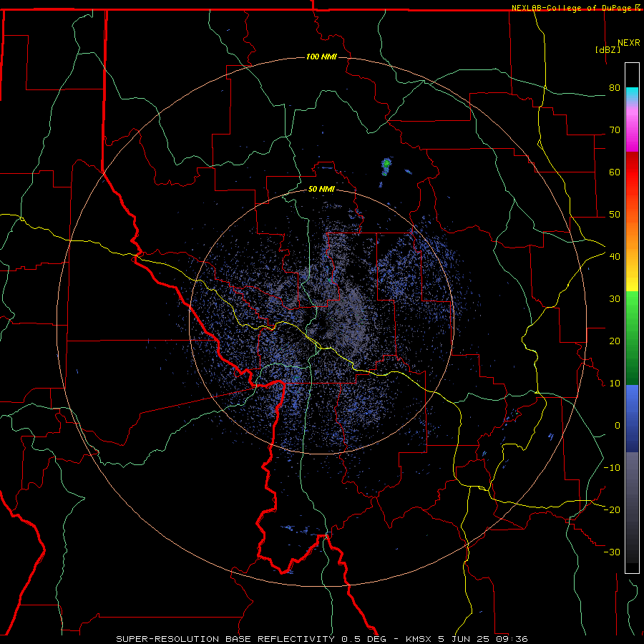Screen dimensions: 644x644
Task: Pick the blue segment of the color bar
Action: pyautogui.click(x=632, y=419)
